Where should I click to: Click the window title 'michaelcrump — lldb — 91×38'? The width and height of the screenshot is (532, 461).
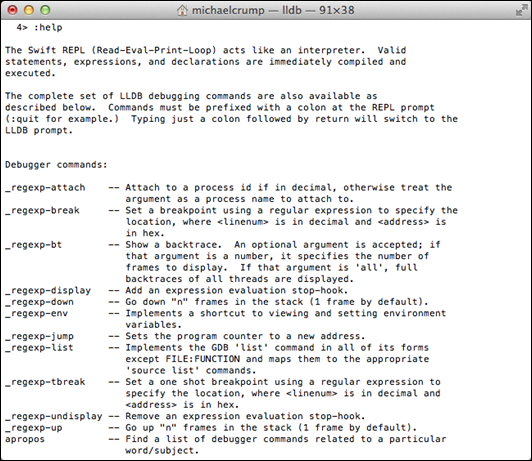(x=273, y=10)
